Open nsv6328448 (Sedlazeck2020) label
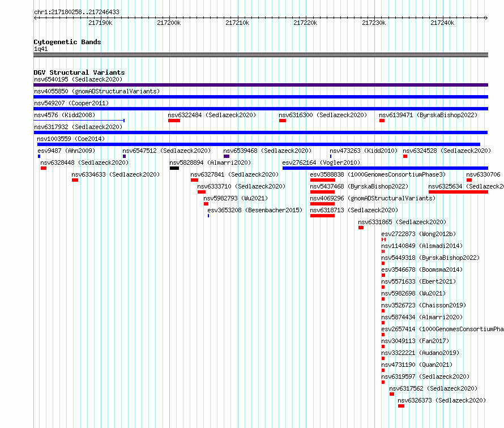 84,162
